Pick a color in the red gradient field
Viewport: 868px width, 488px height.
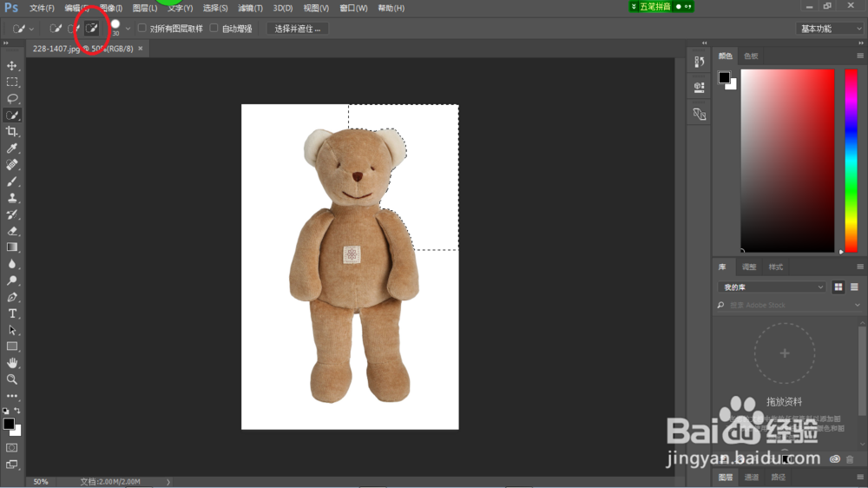[x=787, y=161]
